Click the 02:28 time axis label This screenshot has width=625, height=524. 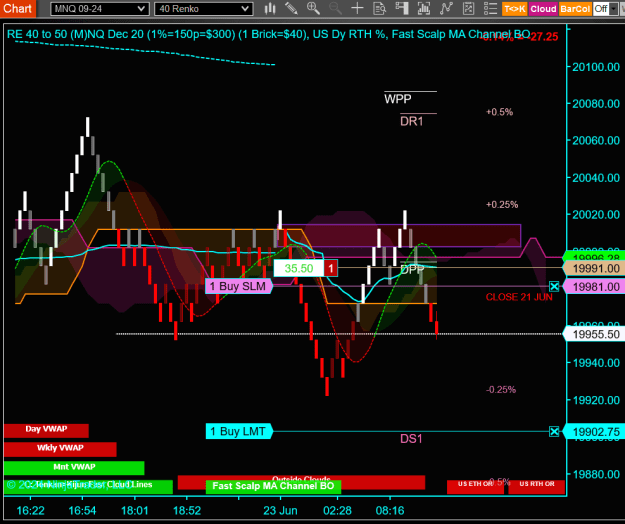(337, 510)
